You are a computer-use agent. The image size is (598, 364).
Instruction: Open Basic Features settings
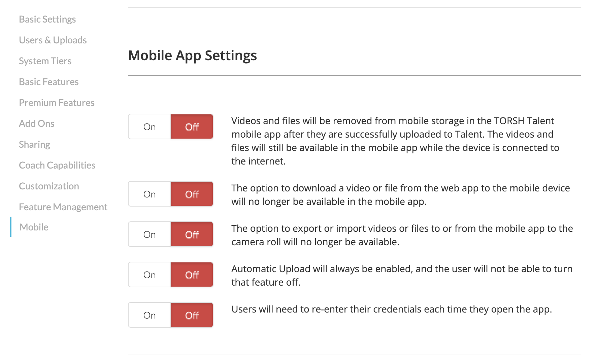(48, 82)
